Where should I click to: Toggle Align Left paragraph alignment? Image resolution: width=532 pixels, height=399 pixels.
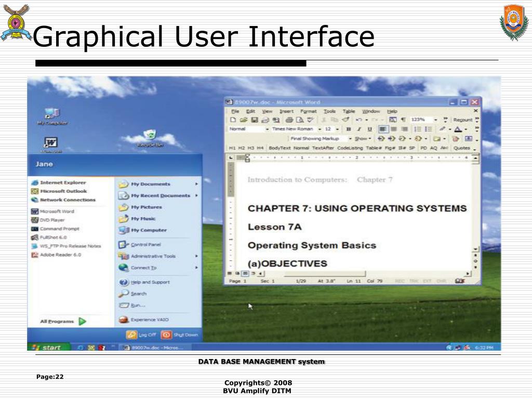pos(383,129)
